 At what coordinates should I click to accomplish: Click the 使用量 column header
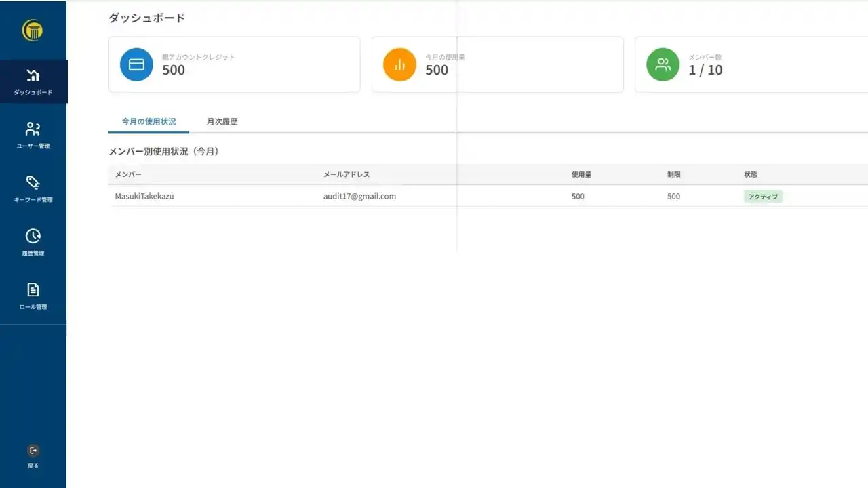click(x=581, y=174)
